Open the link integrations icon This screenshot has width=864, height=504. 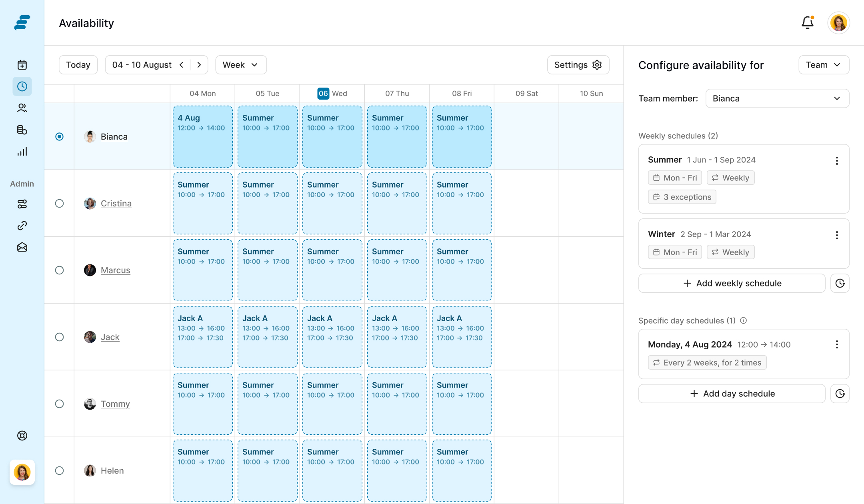[x=22, y=226]
